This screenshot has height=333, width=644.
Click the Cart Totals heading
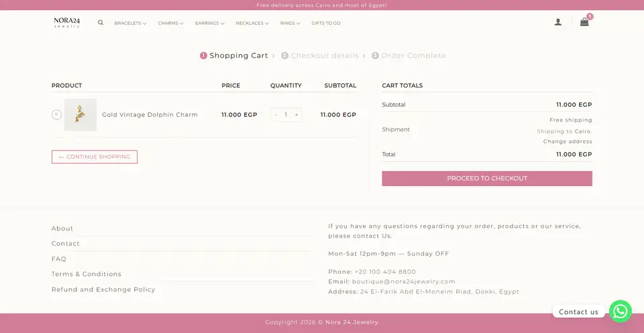coord(402,85)
